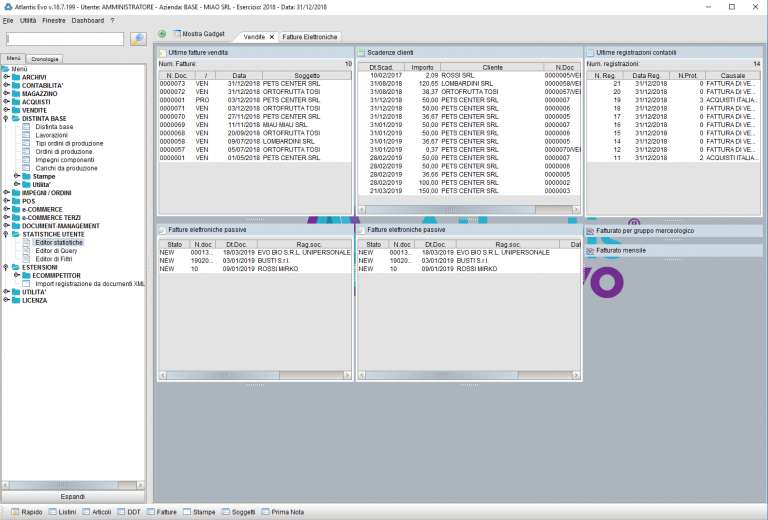This screenshot has width=768, height=520.
Task: Expand the VENDITE tree node
Action: tap(6, 110)
